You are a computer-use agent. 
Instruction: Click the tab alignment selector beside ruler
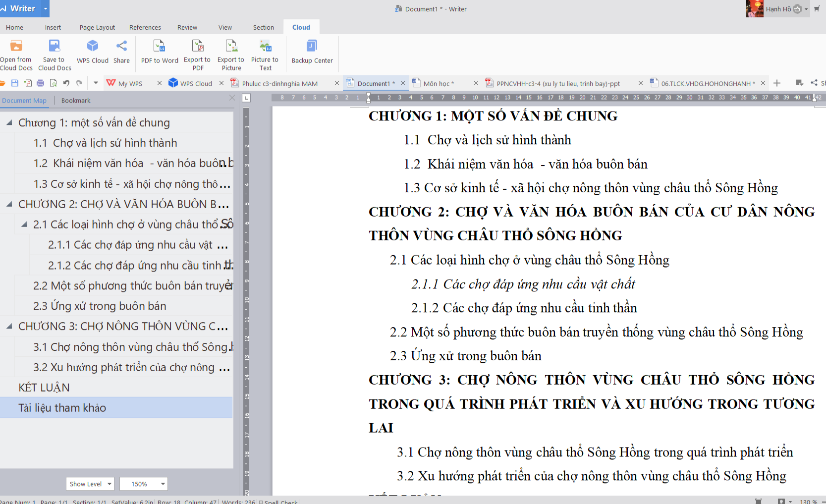[246, 98]
